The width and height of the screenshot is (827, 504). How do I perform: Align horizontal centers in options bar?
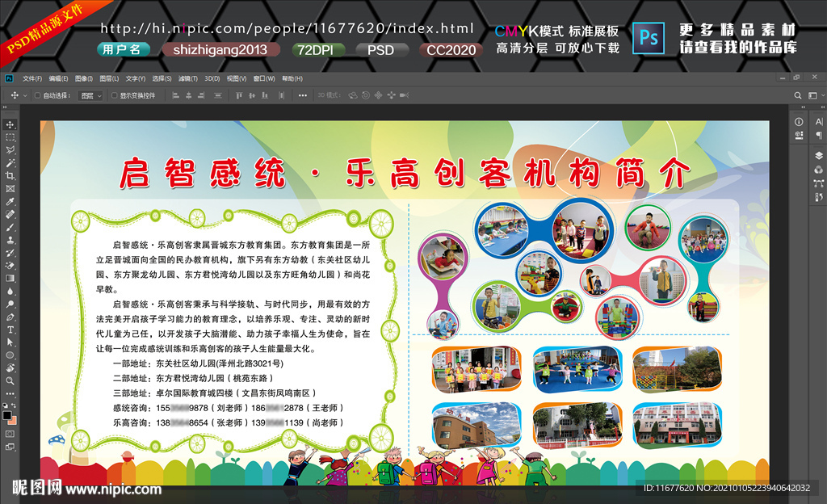[188, 95]
